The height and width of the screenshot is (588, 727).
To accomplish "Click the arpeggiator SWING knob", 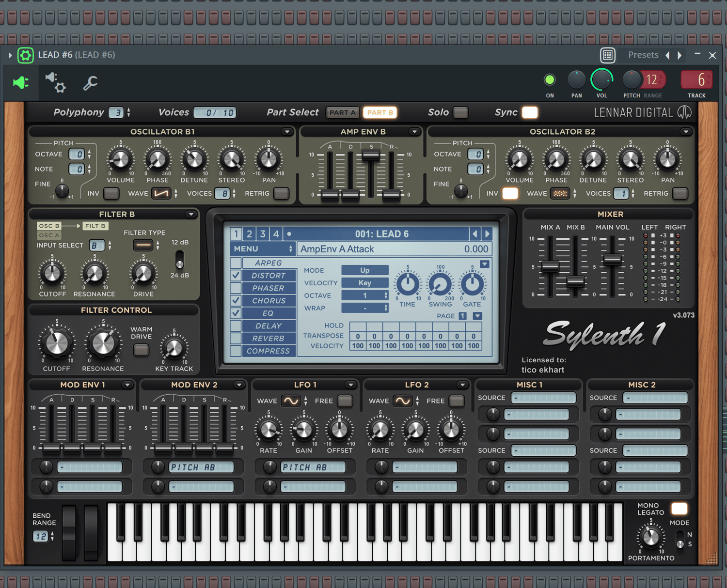I will (x=440, y=284).
